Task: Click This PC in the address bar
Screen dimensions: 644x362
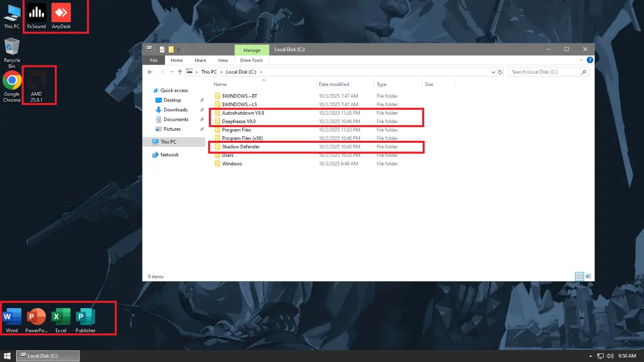Action: tap(209, 72)
